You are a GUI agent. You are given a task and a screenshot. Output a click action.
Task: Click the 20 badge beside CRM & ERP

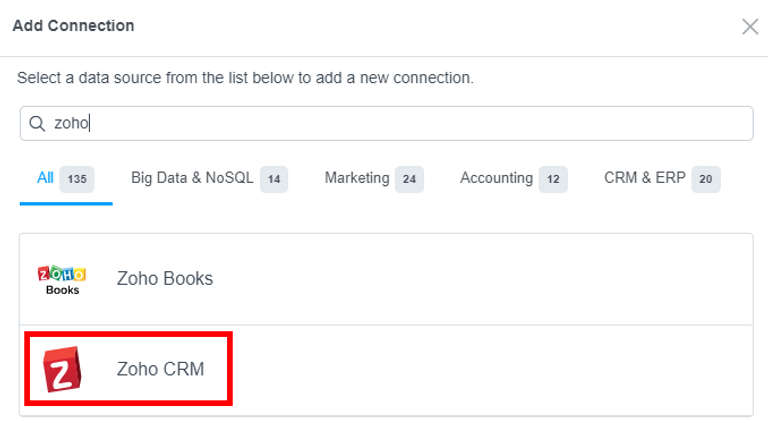(706, 179)
